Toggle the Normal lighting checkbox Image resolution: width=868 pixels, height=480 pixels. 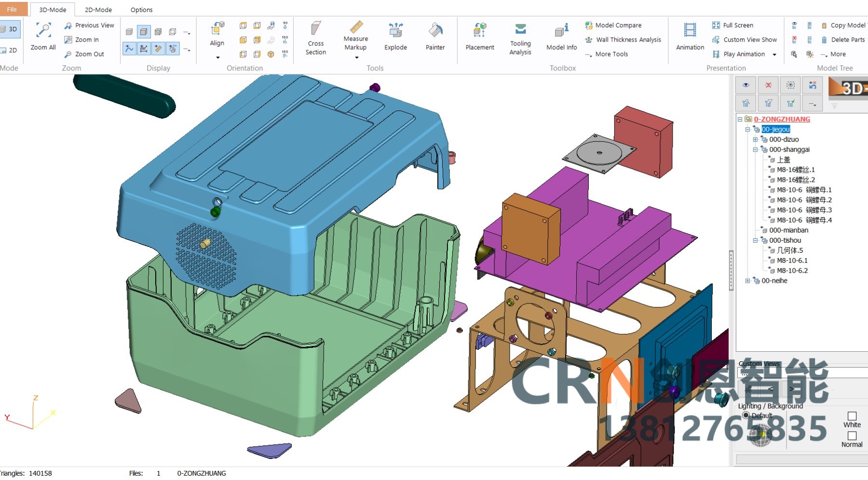point(852,436)
